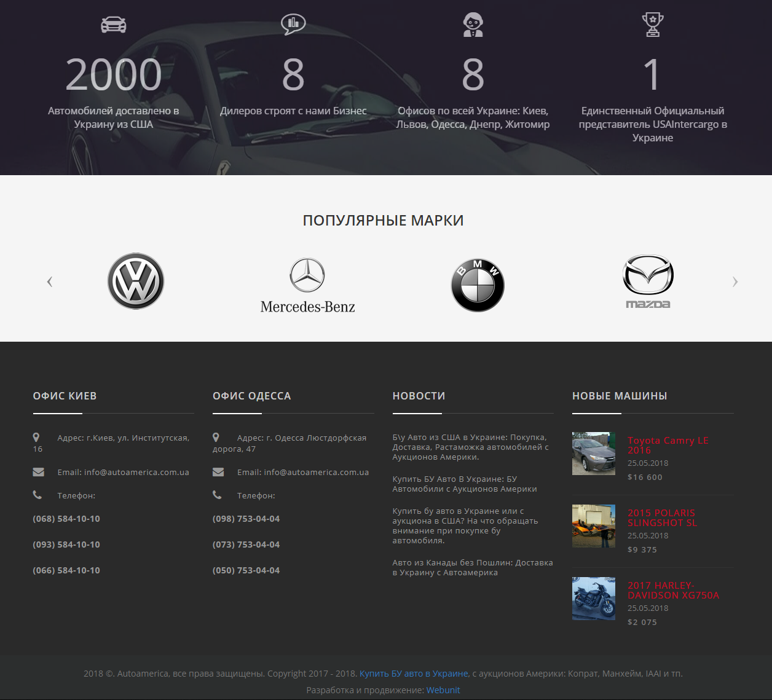Click the chat chart icon above dealers count
Screen dimensions: 772x700
click(x=293, y=24)
